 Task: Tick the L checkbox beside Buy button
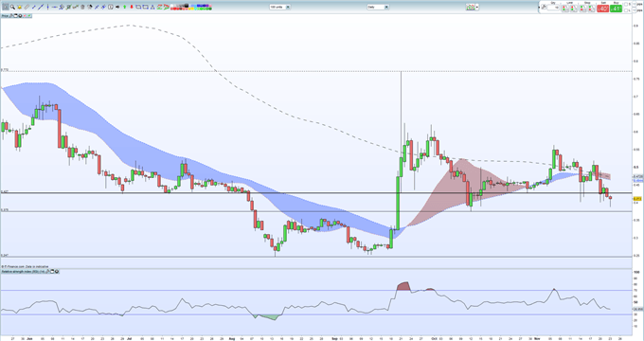[625, 10]
